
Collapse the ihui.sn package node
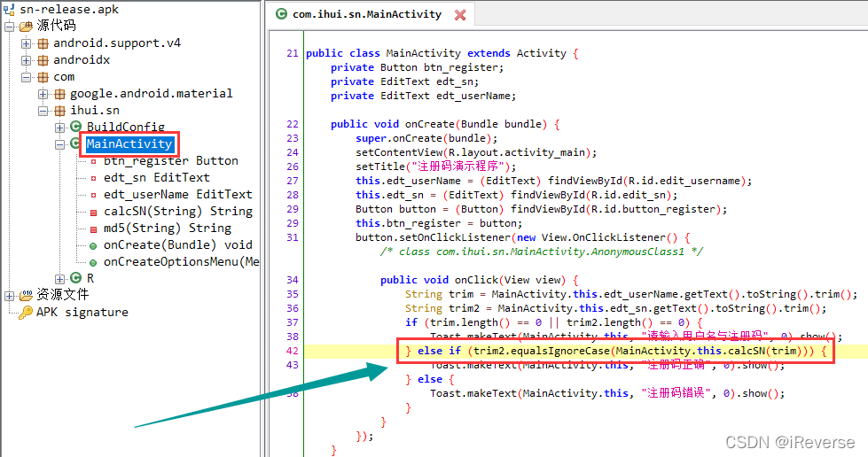pos(43,112)
